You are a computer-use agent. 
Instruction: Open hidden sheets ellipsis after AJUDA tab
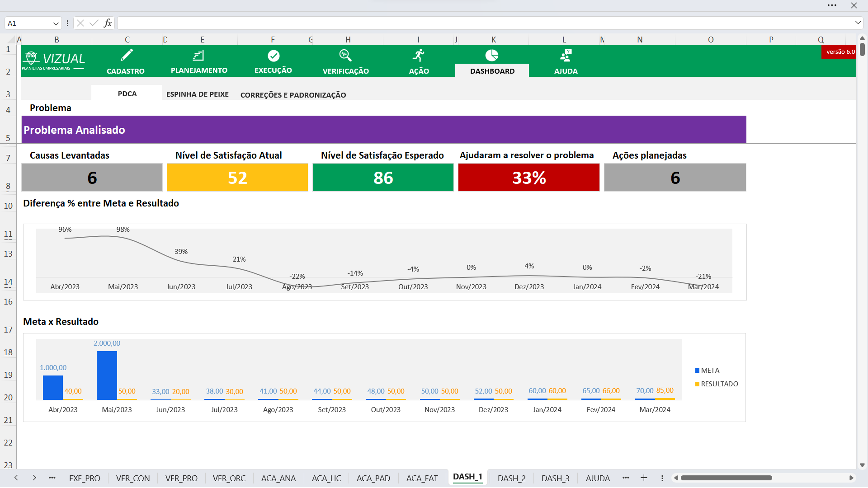626,478
